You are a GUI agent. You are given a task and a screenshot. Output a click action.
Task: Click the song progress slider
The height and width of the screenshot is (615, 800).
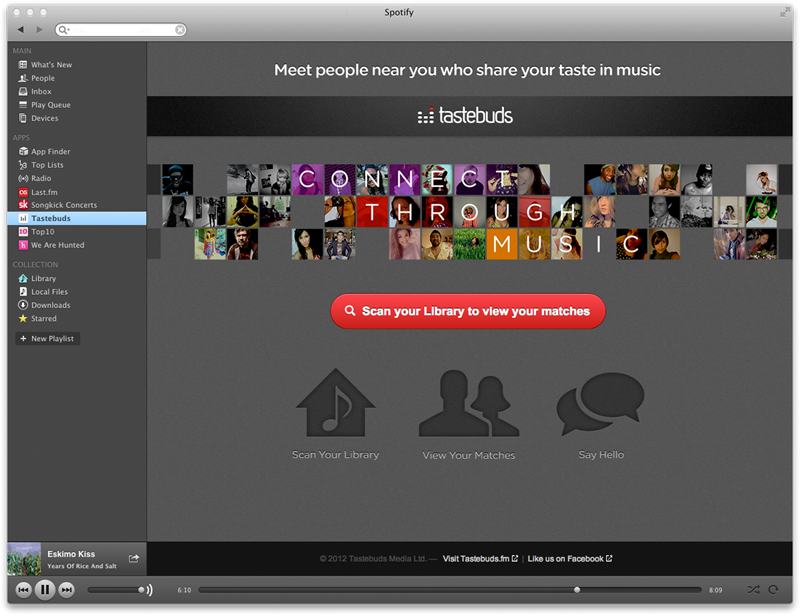tap(450, 590)
